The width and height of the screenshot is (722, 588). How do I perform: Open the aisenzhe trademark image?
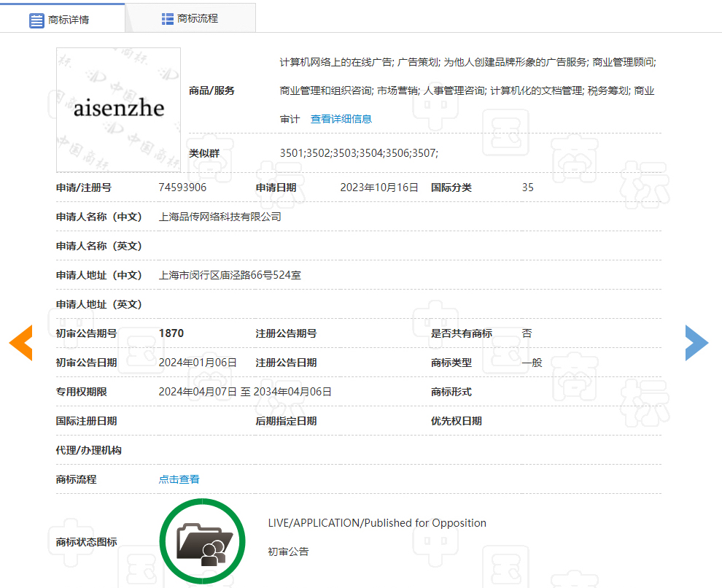coord(118,109)
